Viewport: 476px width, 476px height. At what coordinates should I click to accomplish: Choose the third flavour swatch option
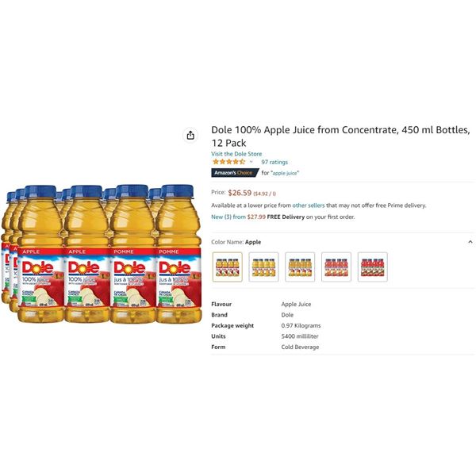pos(300,267)
